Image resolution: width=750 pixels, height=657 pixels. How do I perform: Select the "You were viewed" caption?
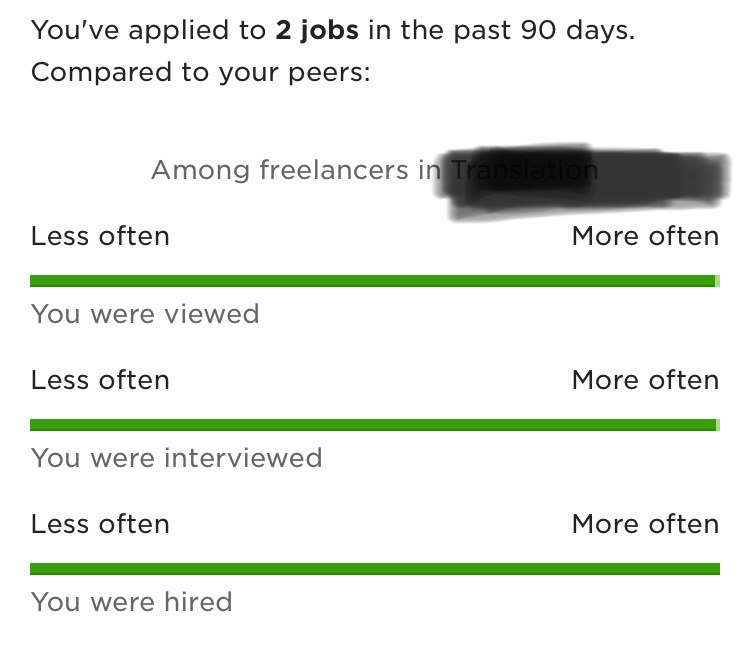145,314
